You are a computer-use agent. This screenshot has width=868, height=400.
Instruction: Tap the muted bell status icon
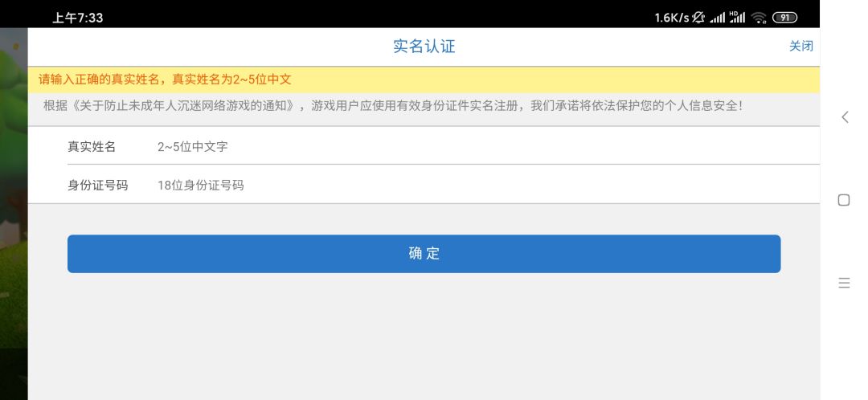click(x=698, y=18)
